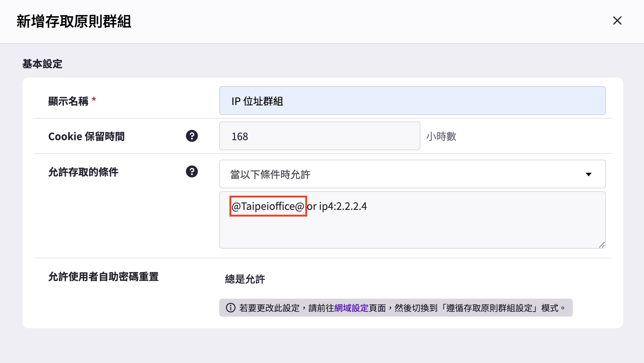Image resolution: width=644 pixels, height=363 pixels.
Task: Open help icon for Cookie 保留時間
Action: click(192, 136)
